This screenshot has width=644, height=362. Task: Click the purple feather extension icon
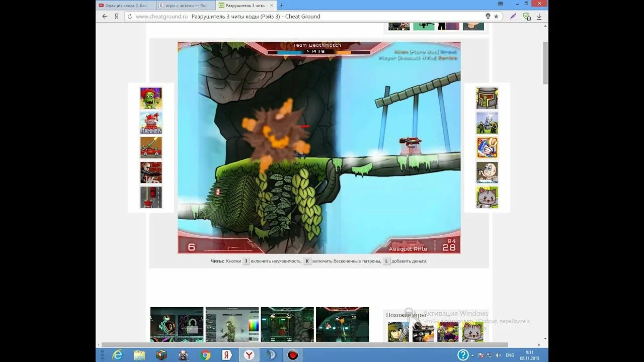513,16
